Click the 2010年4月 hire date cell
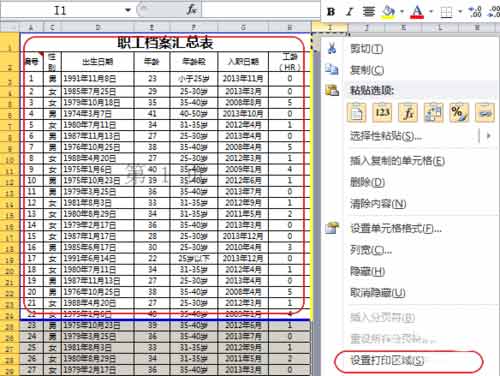This screenshot has width=500, height=376. point(243,247)
